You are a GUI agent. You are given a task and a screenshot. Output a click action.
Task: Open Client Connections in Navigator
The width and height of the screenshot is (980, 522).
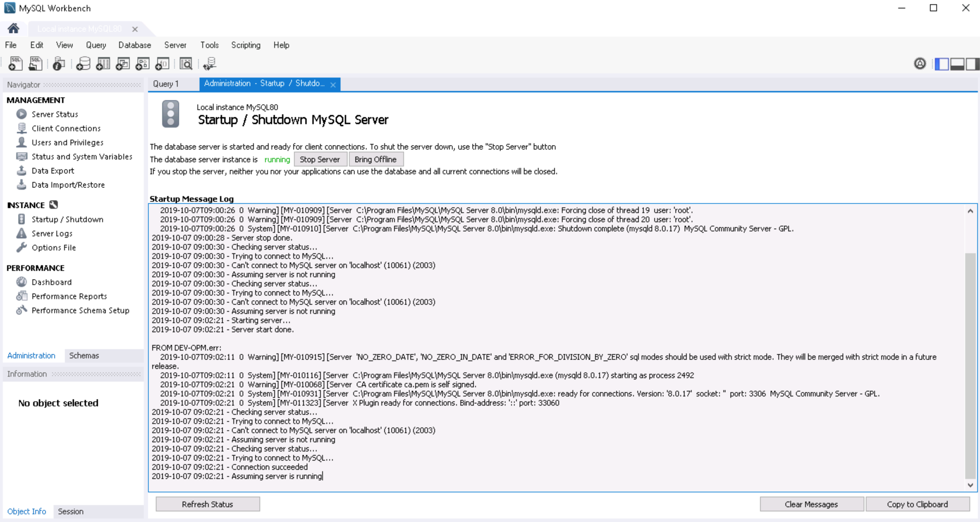tap(66, 128)
